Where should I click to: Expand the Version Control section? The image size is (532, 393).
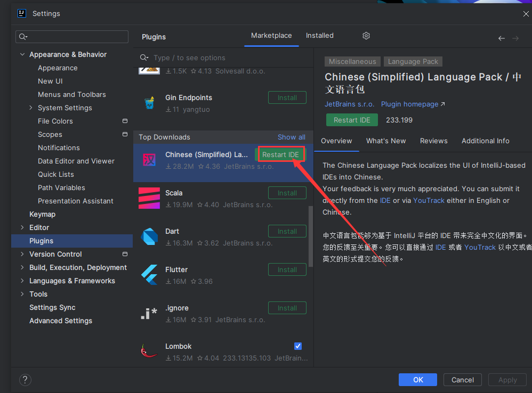coord(22,254)
